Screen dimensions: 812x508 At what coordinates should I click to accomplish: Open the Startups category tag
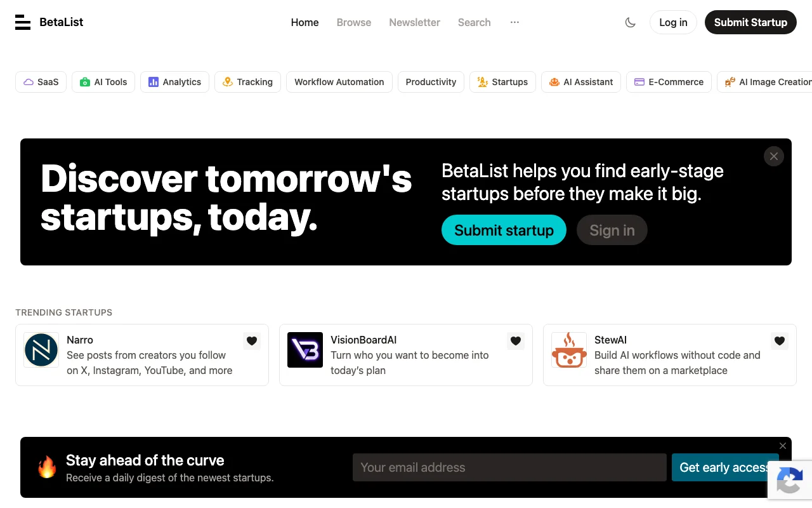point(502,82)
